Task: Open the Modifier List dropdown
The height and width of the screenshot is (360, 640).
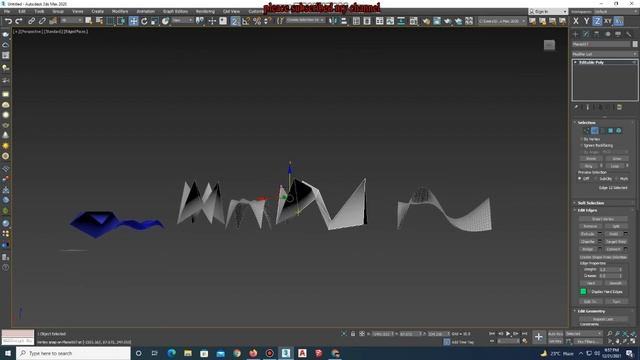Action: pyautogui.click(x=604, y=54)
